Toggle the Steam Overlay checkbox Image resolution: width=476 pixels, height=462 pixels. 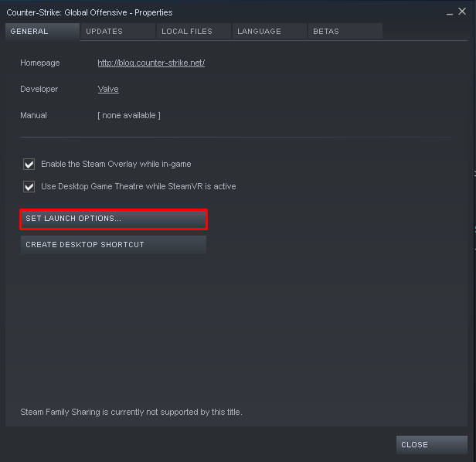29,164
